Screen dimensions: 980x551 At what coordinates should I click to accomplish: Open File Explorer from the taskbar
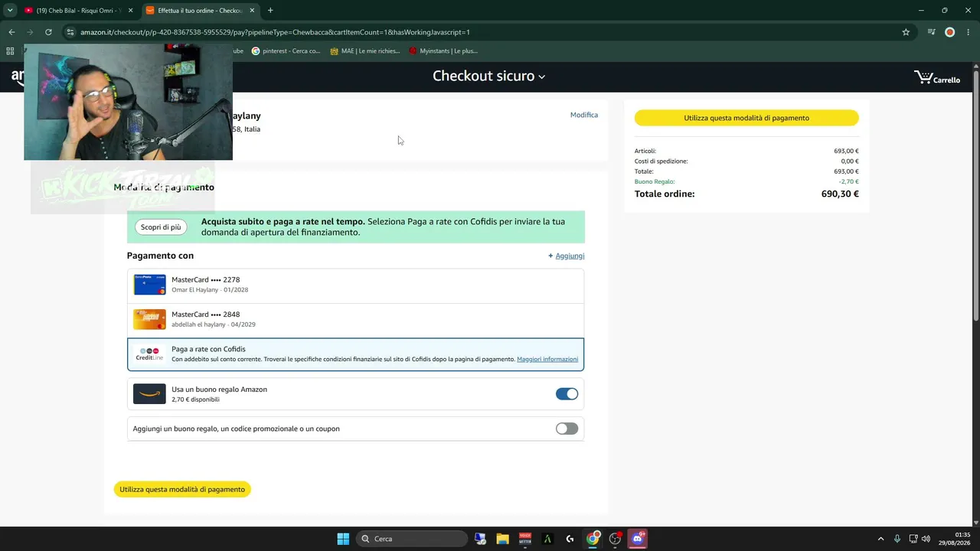click(x=502, y=539)
